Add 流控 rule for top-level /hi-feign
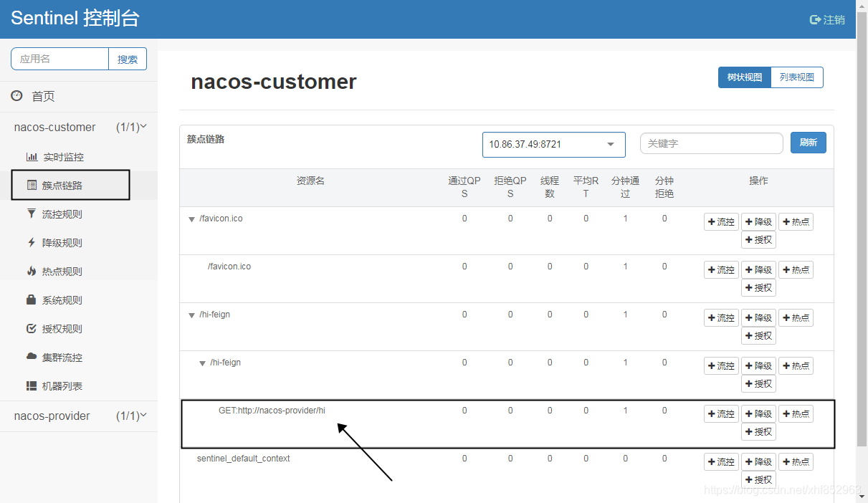The height and width of the screenshot is (503, 868). (x=721, y=318)
